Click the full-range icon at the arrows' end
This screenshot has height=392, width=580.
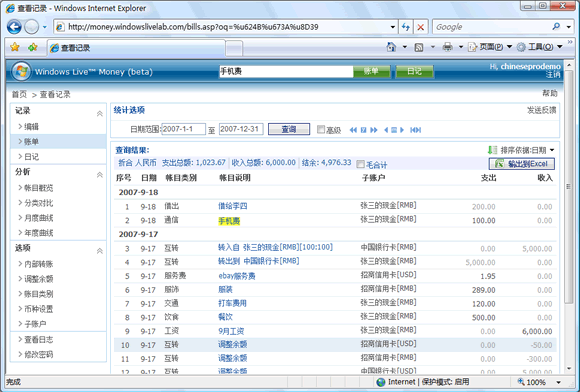[x=415, y=130]
